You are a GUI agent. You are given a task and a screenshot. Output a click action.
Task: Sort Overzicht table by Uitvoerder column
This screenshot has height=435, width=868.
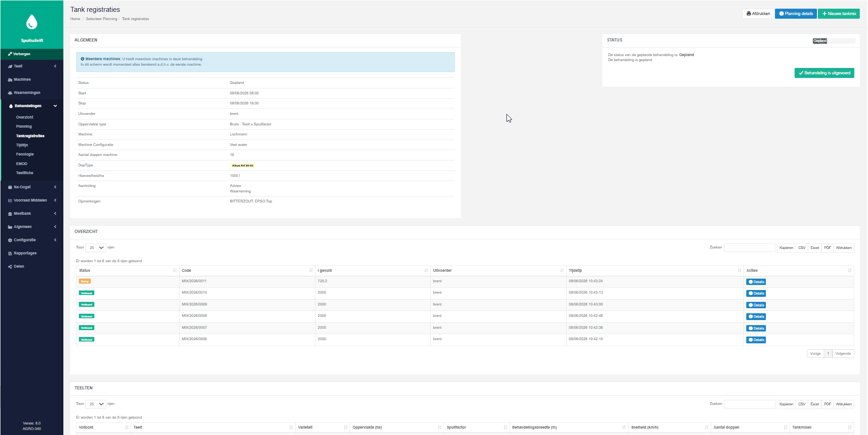click(x=498, y=271)
